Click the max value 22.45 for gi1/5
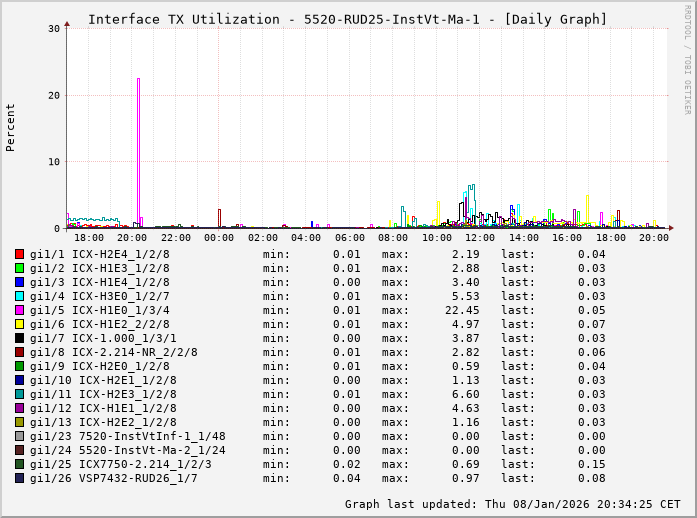Viewport: 697px width, 518px height. (462, 310)
